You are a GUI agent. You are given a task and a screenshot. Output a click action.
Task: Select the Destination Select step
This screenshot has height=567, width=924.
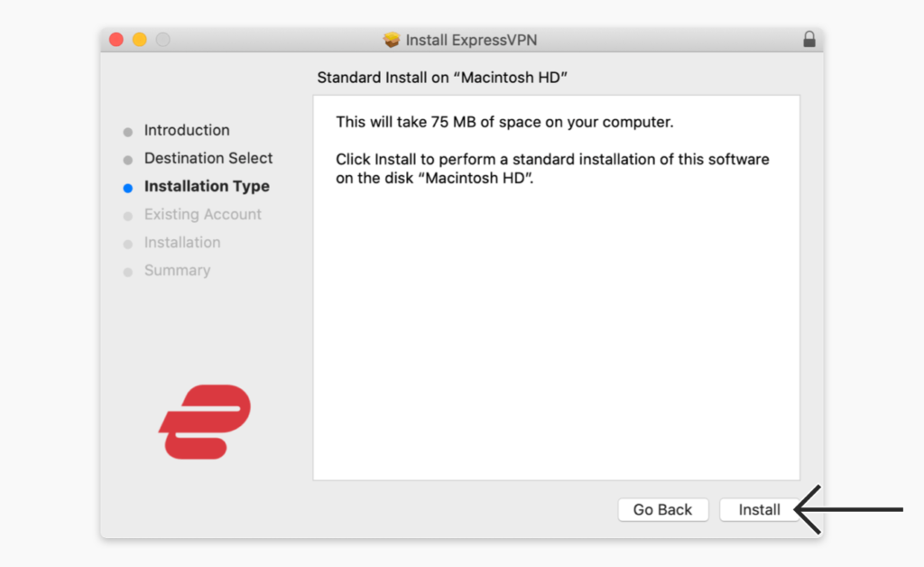coord(208,158)
